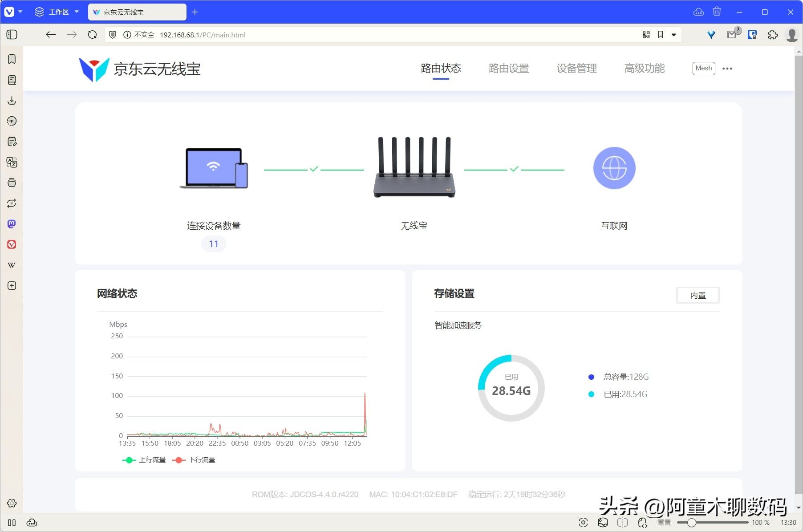Switch to 路由设置 tab
803x532 pixels.
[x=509, y=69]
